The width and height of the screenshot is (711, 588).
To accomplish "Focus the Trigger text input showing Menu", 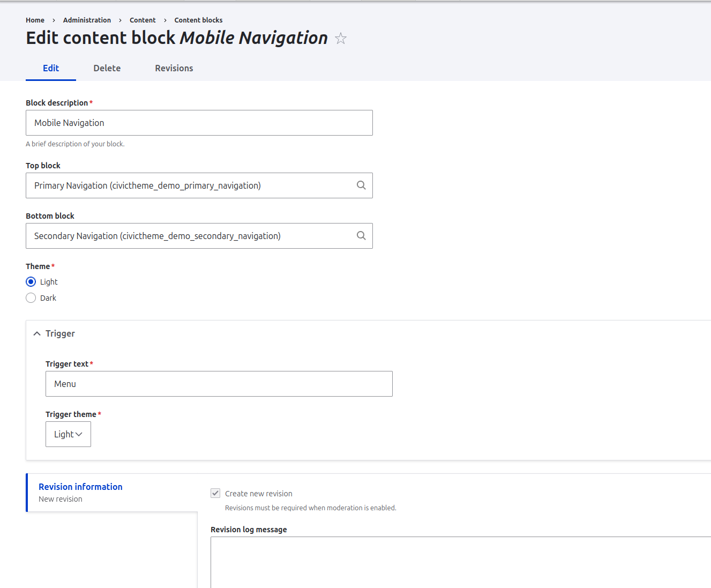I will [219, 383].
